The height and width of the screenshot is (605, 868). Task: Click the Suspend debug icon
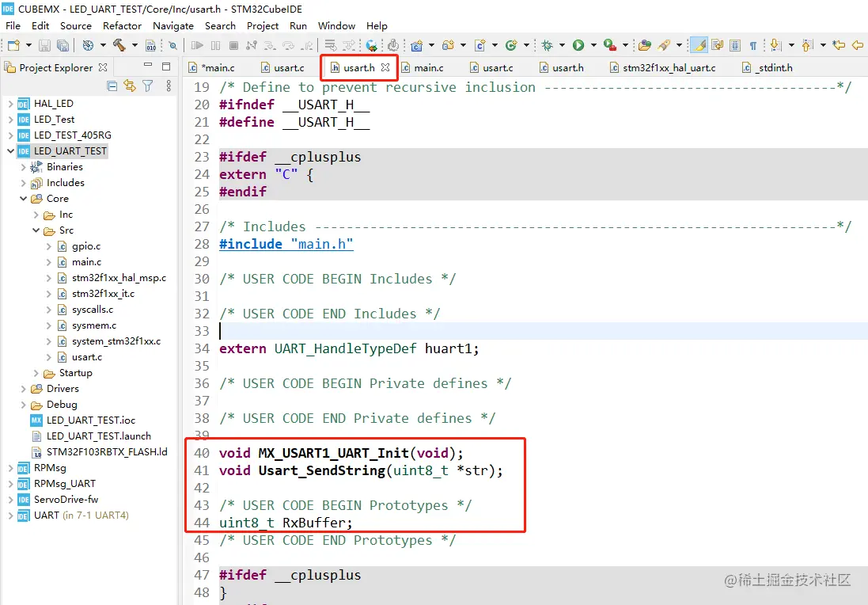(215, 45)
